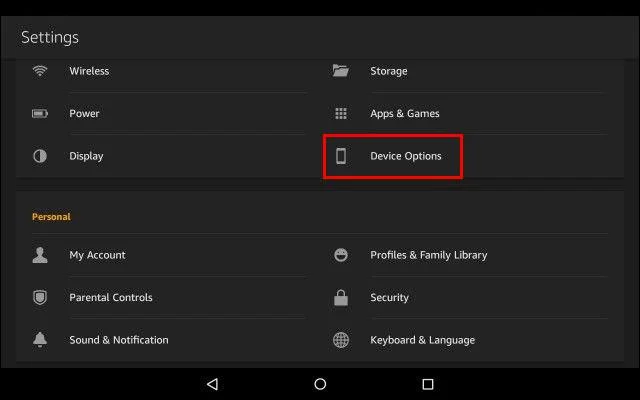Tap the globe icon beside Keyboard & Language

tap(341, 340)
